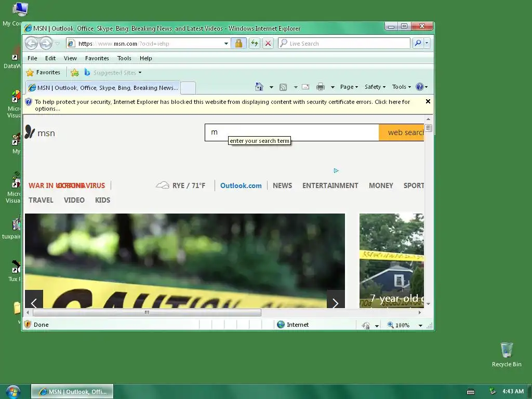
Task: Click the Home page icon
Action: pos(259,87)
